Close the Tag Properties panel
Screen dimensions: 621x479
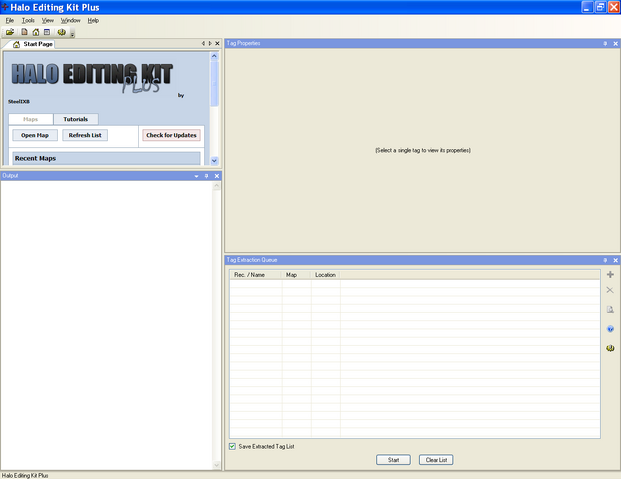pos(615,44)
